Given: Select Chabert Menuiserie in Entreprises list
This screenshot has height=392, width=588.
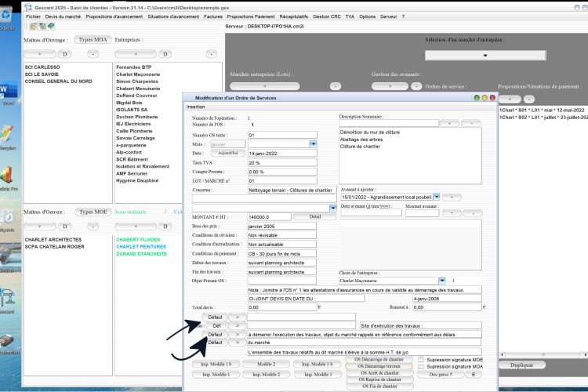Looking at the screenshot, I should 138,89.
